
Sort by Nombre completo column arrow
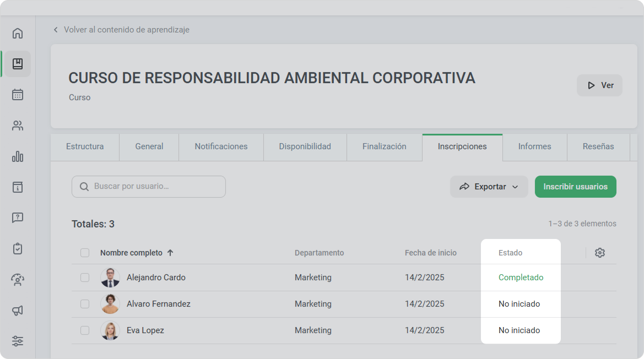[170, 253]
